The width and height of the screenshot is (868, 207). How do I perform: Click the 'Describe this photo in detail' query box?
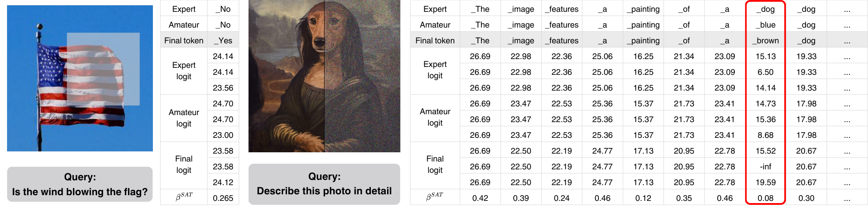coord(324,184)
